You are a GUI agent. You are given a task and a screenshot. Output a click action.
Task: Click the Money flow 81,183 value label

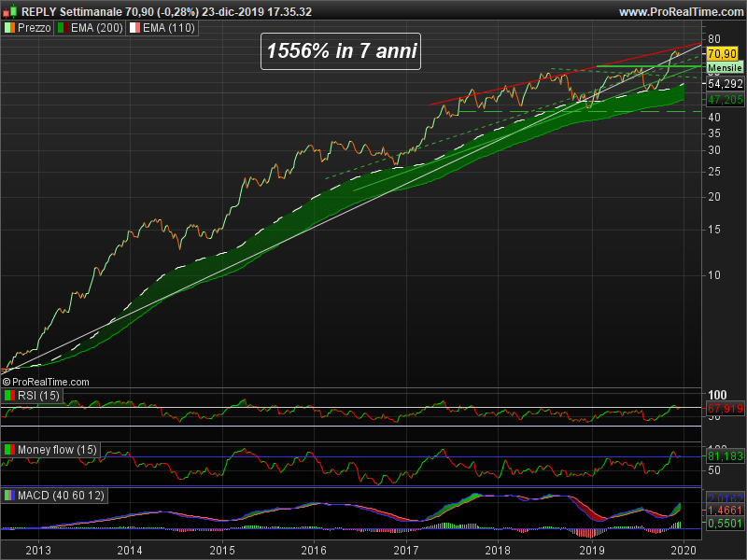(x=726, y=456)
